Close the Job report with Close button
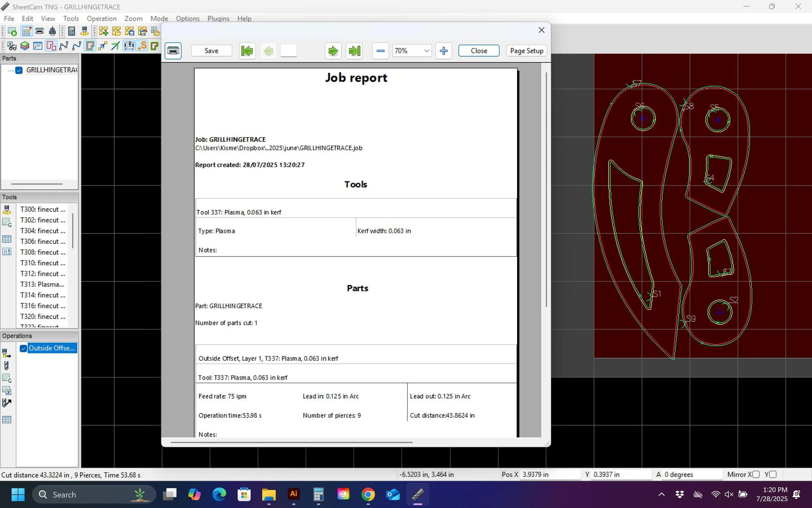Viewport: 812px width, 508px height. [x=479, y=51]
